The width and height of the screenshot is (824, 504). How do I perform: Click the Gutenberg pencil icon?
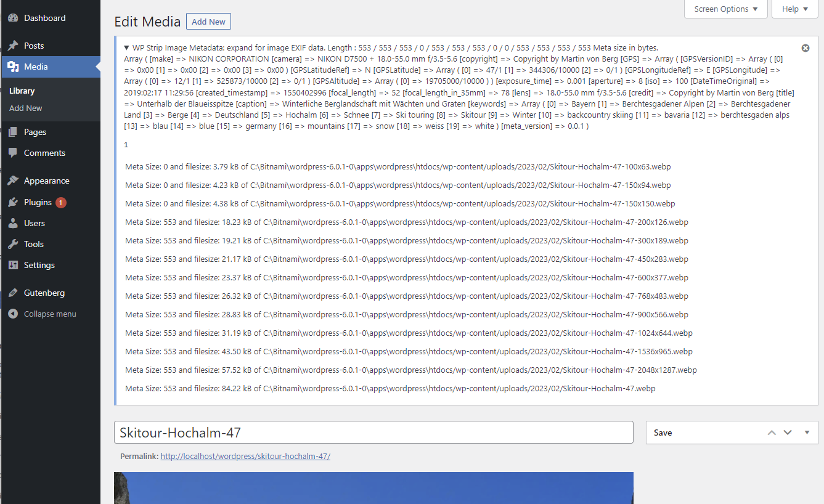point(13,293)
